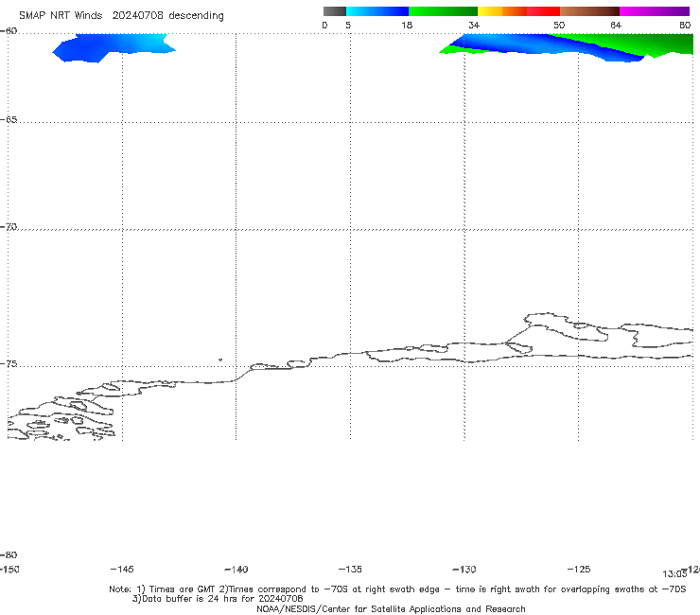This screenshot has height=615, width=700.
Task: Click the longitude label '-130'
Action: [x=464, y=570]
